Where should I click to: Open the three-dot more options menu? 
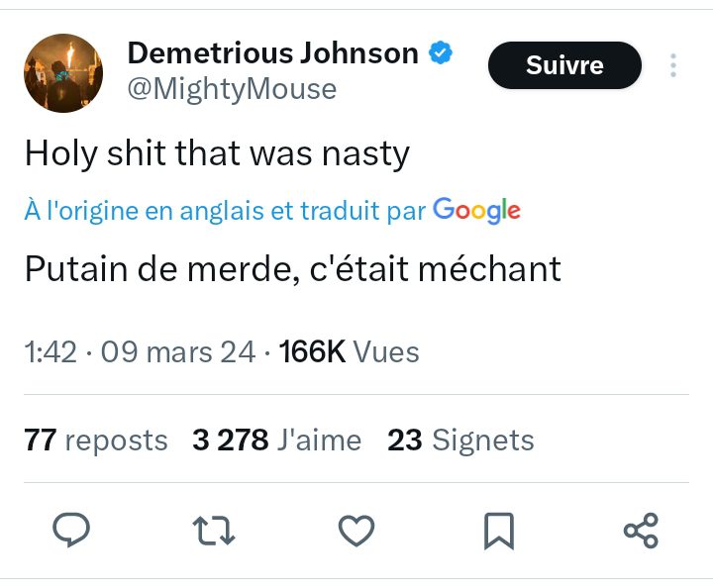coord(673,66)
